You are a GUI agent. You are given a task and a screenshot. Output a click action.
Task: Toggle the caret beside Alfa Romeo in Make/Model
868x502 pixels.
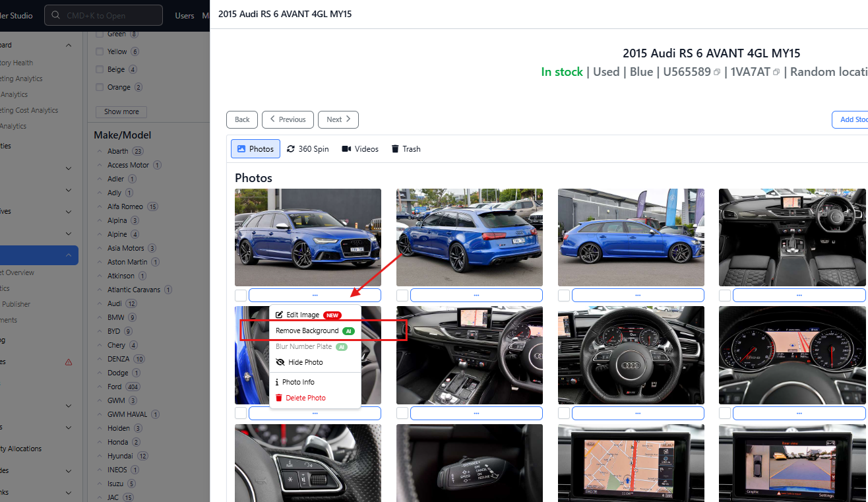pyautogui.click(x=100, y=206)
